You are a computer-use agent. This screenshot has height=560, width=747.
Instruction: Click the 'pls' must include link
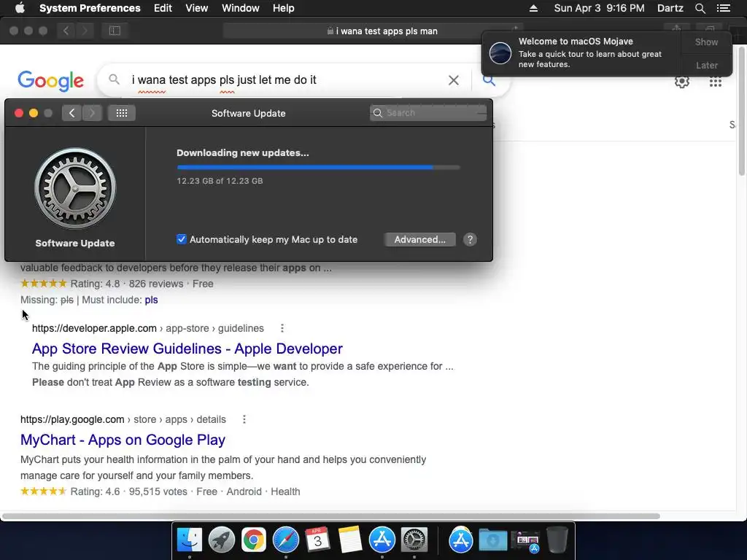pyautogui.click(x=151, y=300)
